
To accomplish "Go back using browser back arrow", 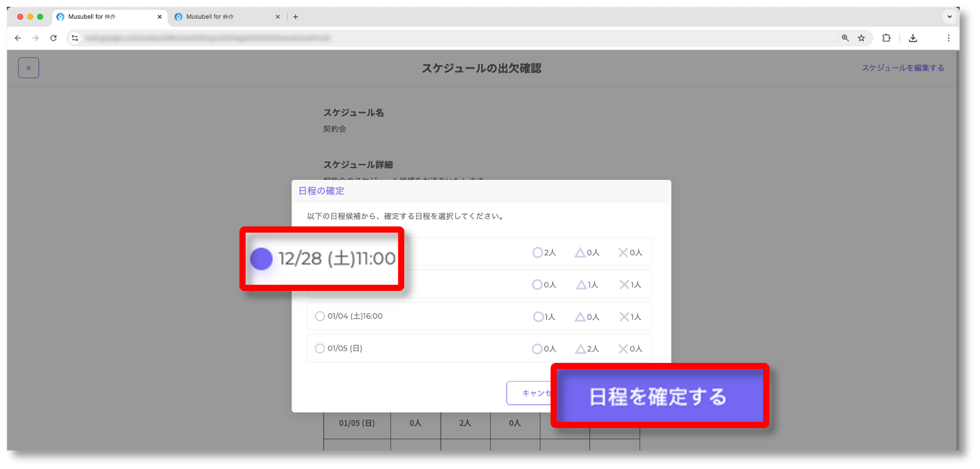I will (x=18, y=38).
